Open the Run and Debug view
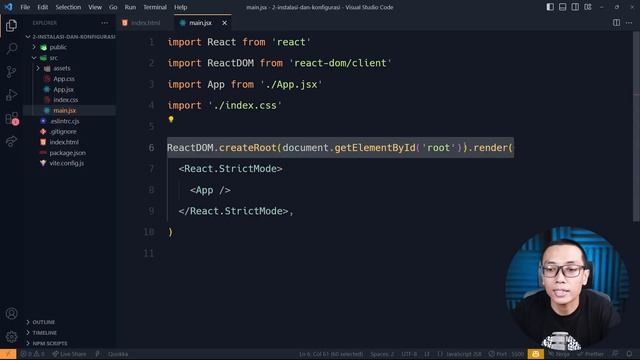 point(11,95)
